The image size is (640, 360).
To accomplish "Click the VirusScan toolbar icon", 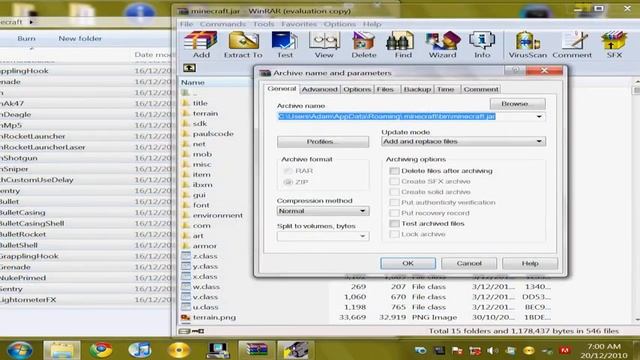I will click(528, 44).
